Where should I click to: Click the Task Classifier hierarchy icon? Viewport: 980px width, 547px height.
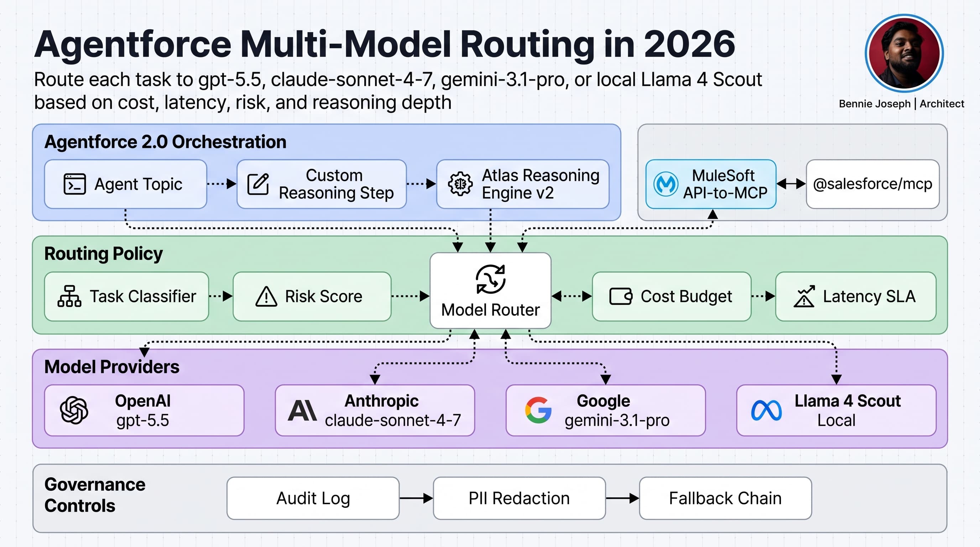[x=69, y=296]
